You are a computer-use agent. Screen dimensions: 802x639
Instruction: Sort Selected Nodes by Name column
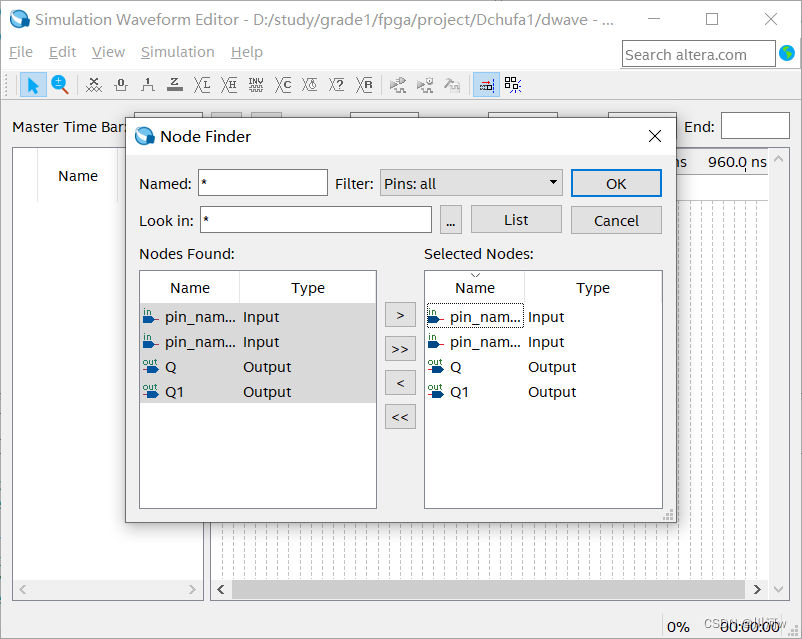point(475,288)
